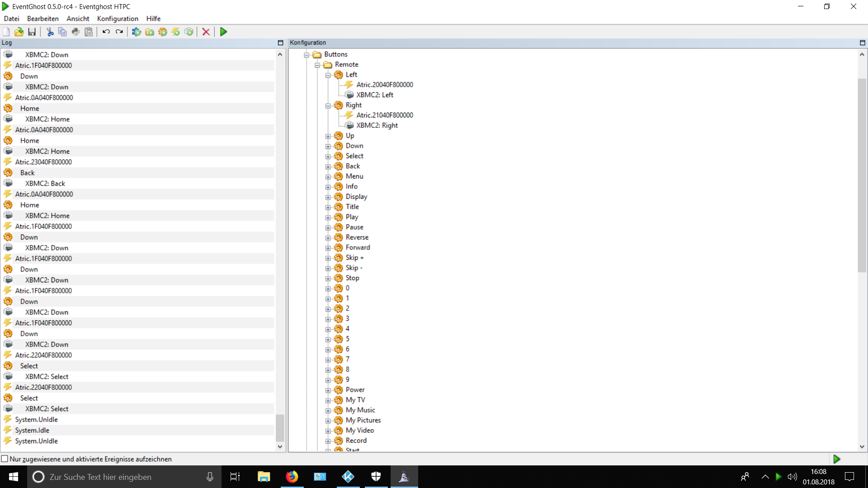Image resolution: width=868 pixels, height=488 pixels.
Task: Collapse the Right macro
Action: [x=328, y=106]
